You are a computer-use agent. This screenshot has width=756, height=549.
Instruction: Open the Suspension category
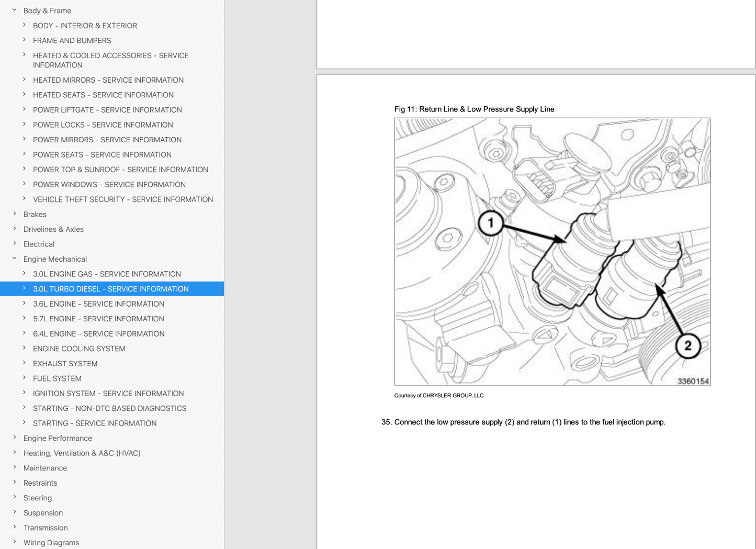(43, 513)
